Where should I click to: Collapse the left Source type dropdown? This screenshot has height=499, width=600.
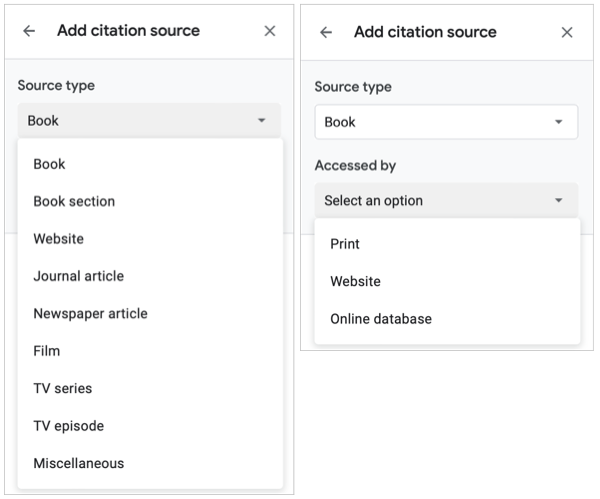149,120
